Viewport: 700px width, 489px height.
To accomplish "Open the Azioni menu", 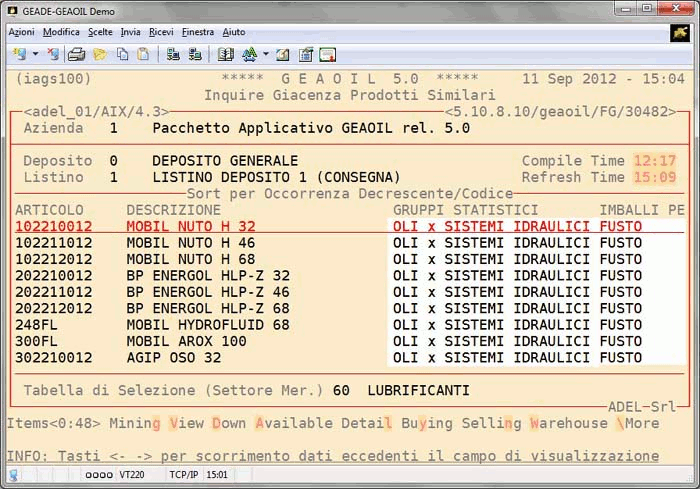I will tap(21, 32).
